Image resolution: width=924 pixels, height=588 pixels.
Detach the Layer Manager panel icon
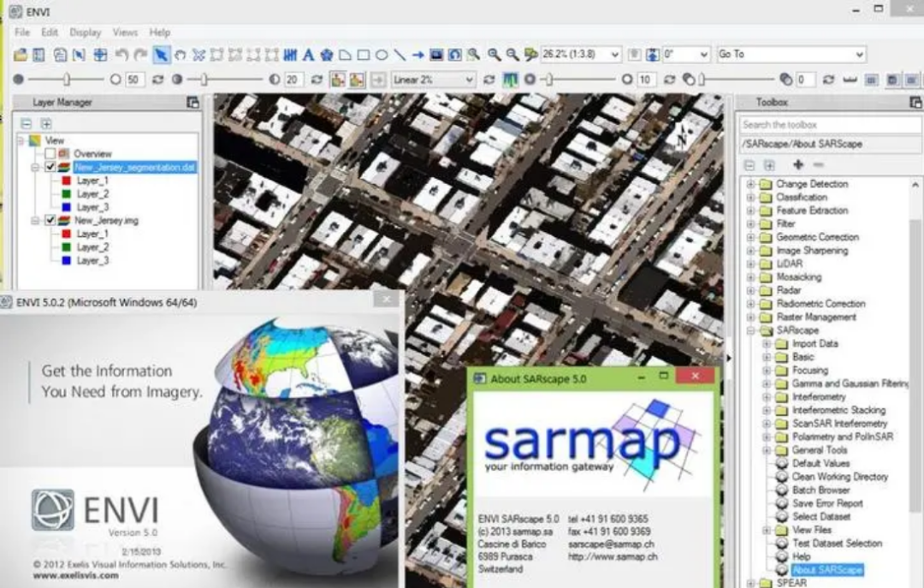pos(192,103)
